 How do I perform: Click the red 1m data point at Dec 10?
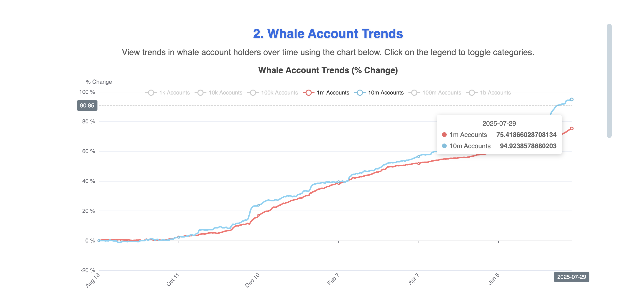(x=259, y=215)
